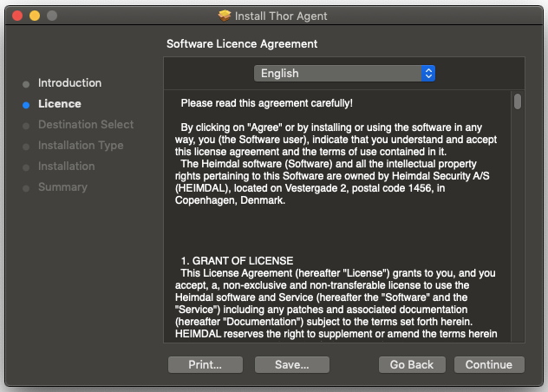548x392 pixels.
Task: Click the disabled grey zoom button
Action: (52, 16)
